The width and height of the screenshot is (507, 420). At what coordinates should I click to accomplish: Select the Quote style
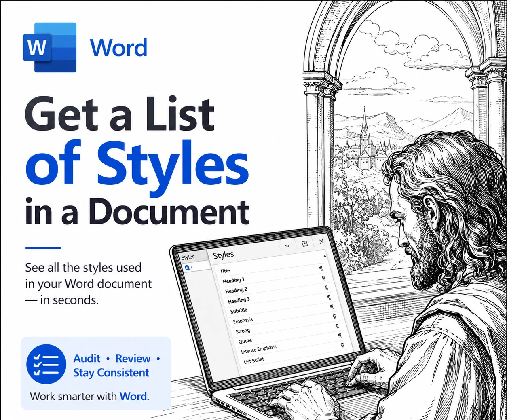coord(245,341)
